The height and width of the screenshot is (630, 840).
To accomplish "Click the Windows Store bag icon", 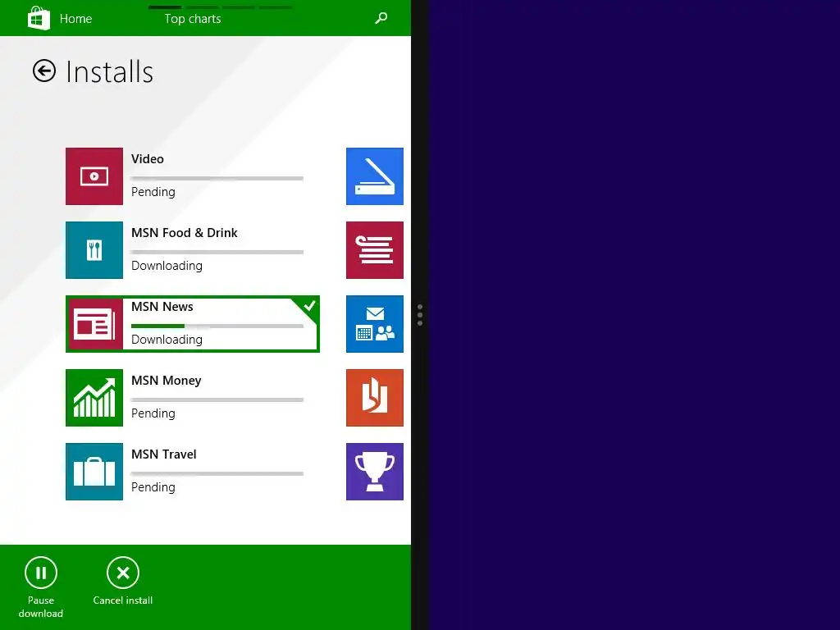I will coord(39,18).
